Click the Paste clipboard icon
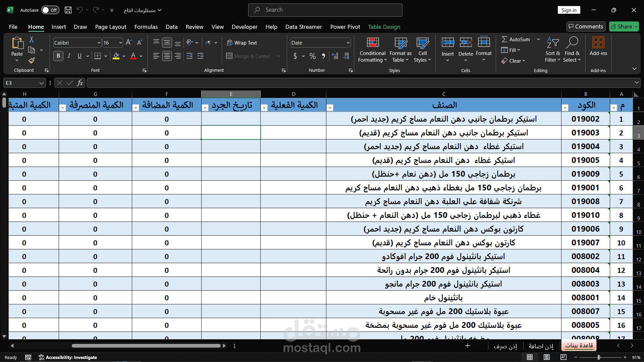Image resolution: width=644 pixels, height=362 pixels. (x=17, y=43)
